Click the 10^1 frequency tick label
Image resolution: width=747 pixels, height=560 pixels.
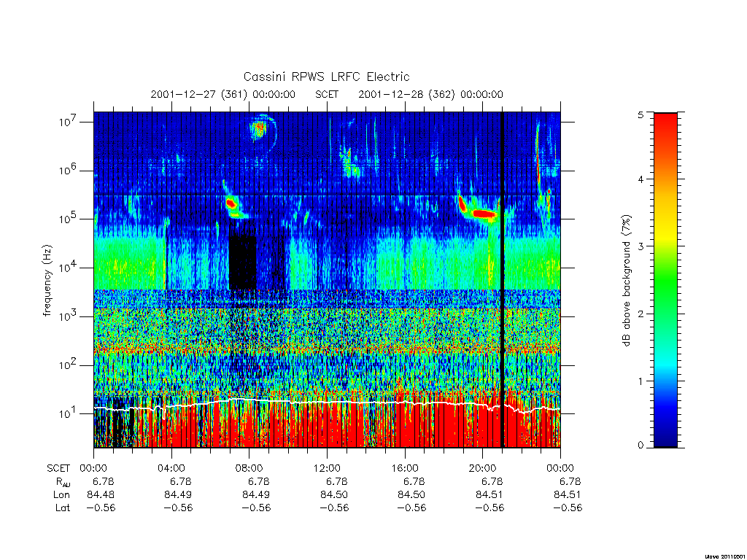tap(69, 413)
